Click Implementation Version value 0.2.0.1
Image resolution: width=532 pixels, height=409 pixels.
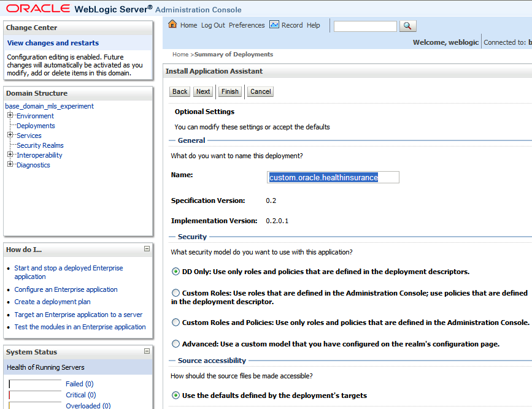277,221
